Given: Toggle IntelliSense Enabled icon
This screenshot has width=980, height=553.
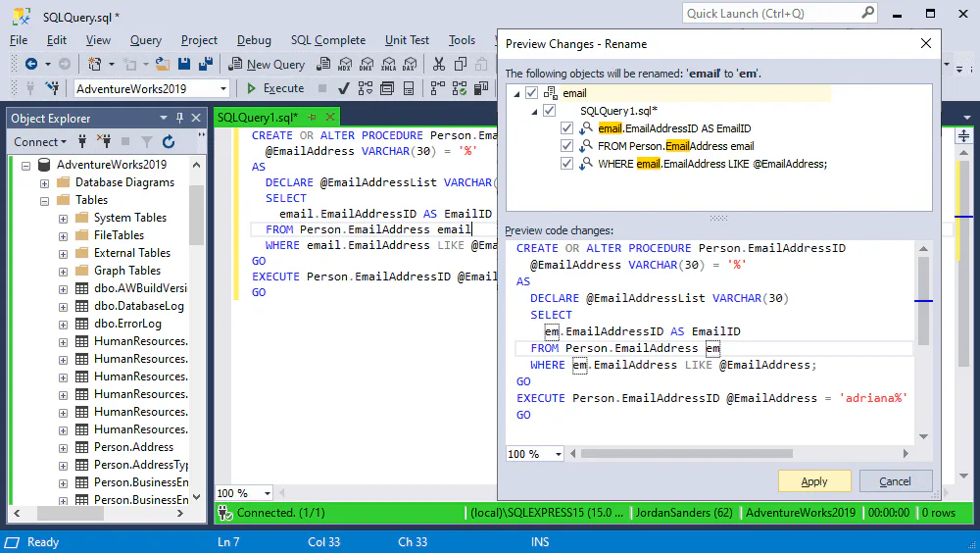Looking at the screenshot, I should coord(408,88).
